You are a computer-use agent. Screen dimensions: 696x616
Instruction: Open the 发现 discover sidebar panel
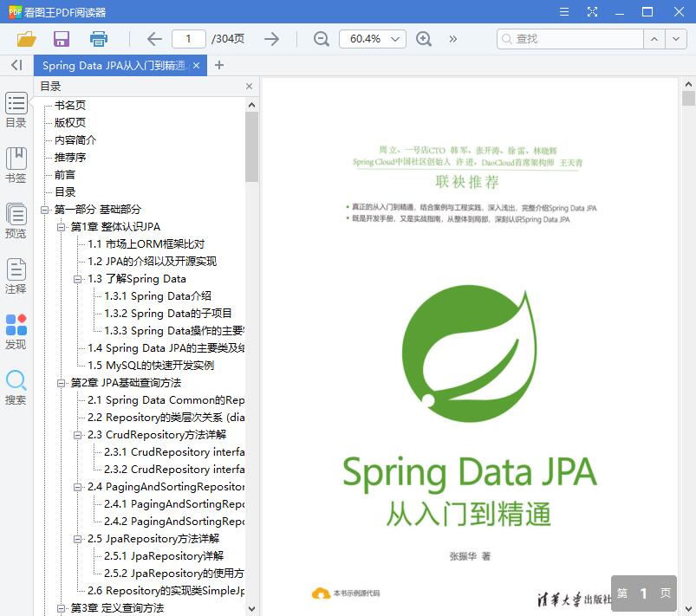click(16, 332)
